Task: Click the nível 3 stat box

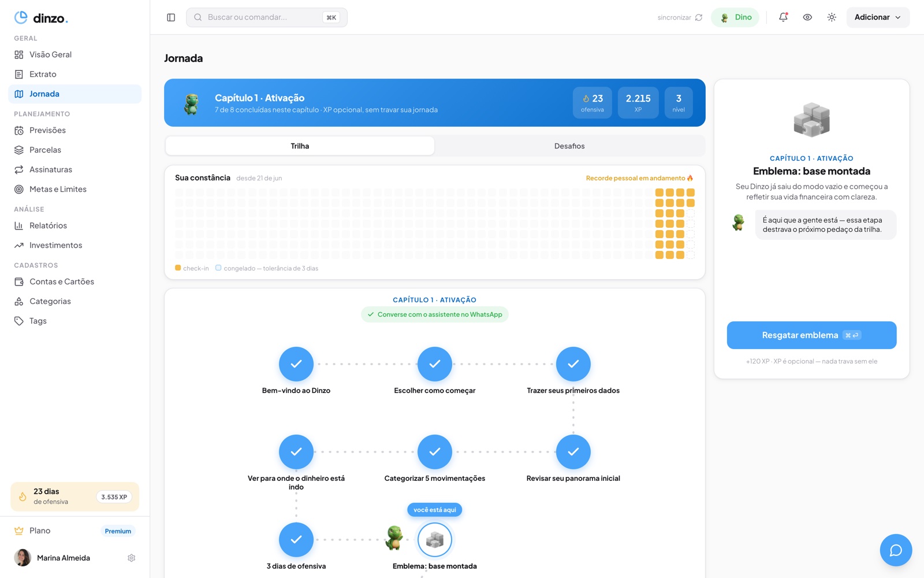Action: (x=679, y=103)
